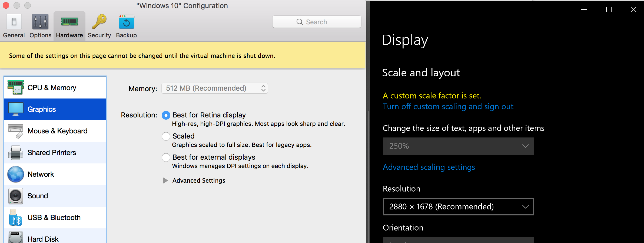Viewport: 644px width, 243px height.
Task: Click the Graphics monitor icon
Action: (16, 109)
